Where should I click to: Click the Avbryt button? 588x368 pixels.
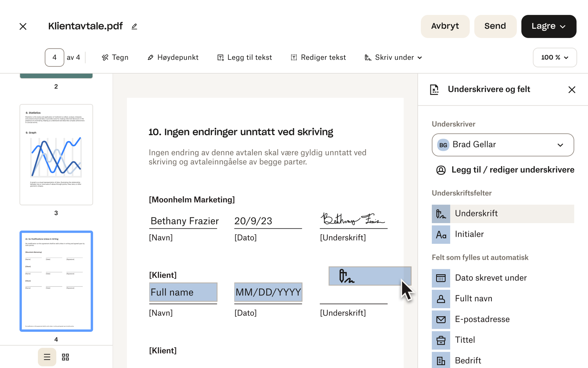[445, 26]
